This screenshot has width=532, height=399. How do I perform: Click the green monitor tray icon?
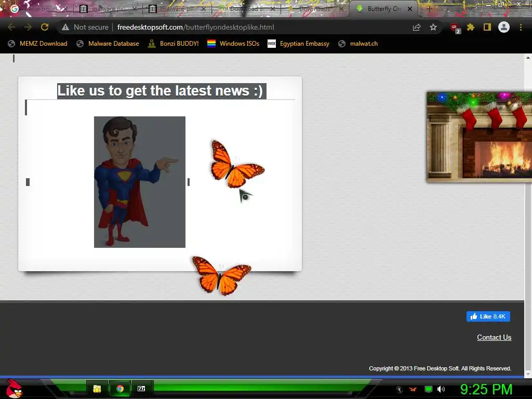(429, 389)
